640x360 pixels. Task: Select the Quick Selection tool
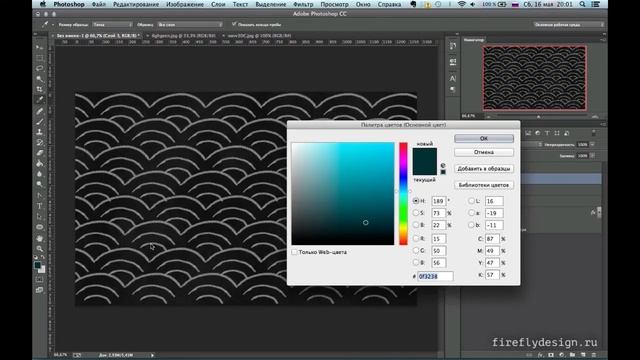pyautogui.click(x=40, y=79)
